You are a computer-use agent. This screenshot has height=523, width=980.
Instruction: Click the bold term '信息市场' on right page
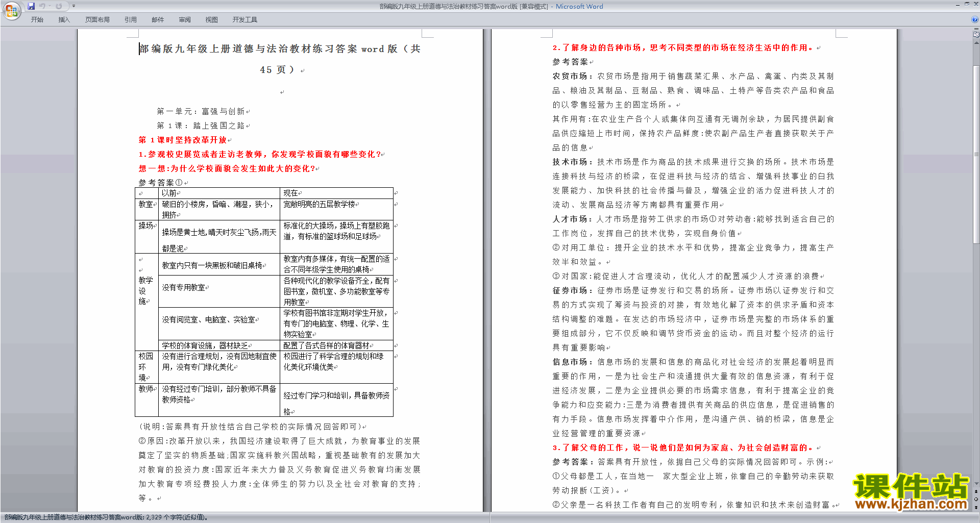click(570, 362)
